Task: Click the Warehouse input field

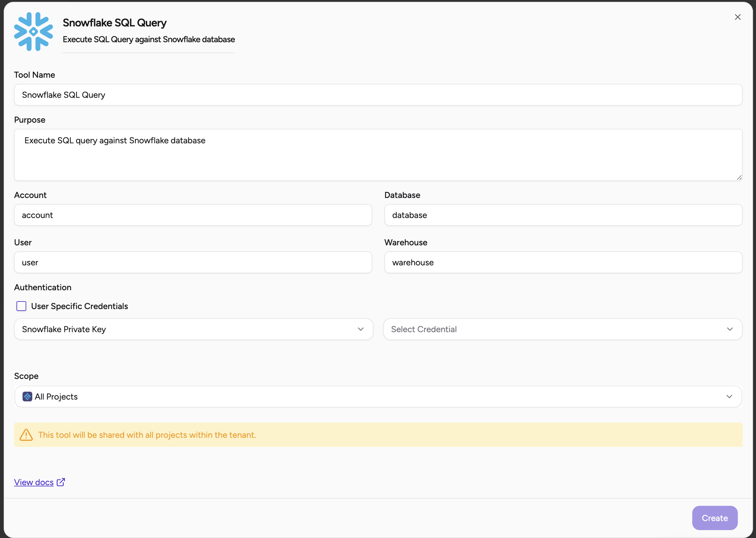Action: [x=563, y=262]
